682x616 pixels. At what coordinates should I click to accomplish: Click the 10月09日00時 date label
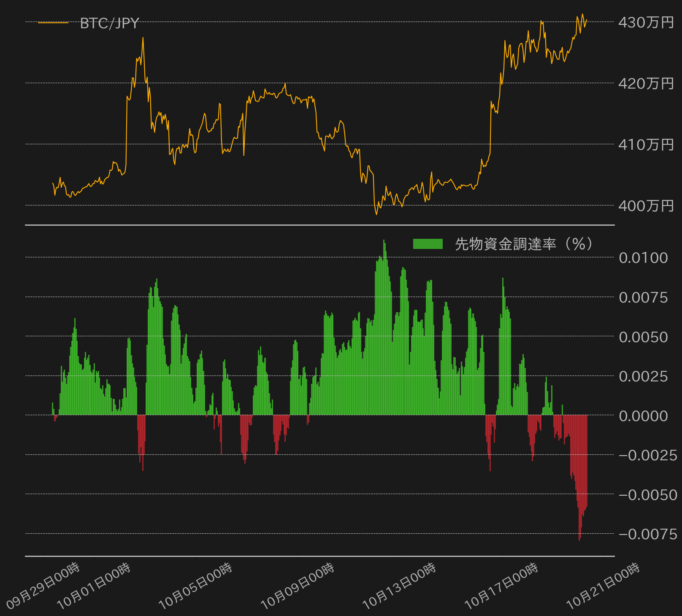pyautogui.click(x=298, y=586)
